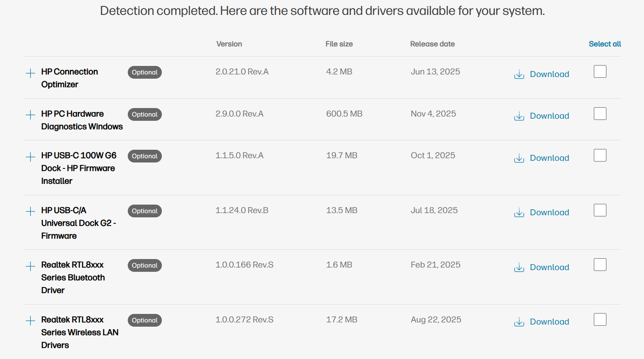Click release date Aug 22, 2025
Image resolution: width=644 pixels, height=359 pixels.
pyautogui.click(x=436, y=319)
